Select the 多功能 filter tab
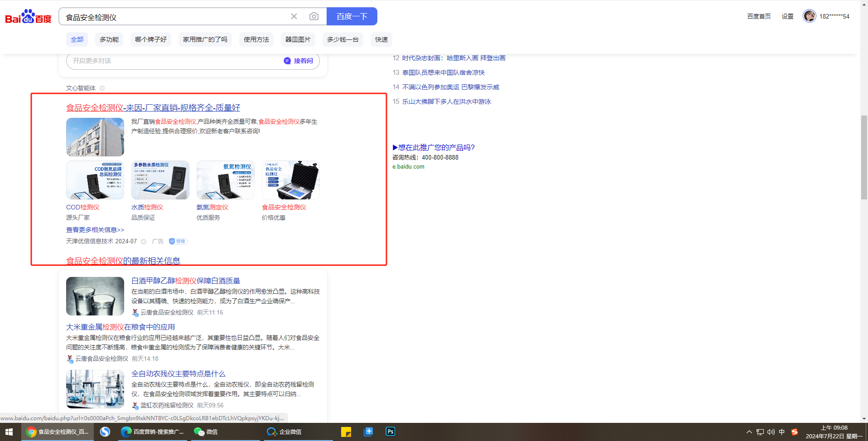868x441 pixels. (x=109, y=39)
